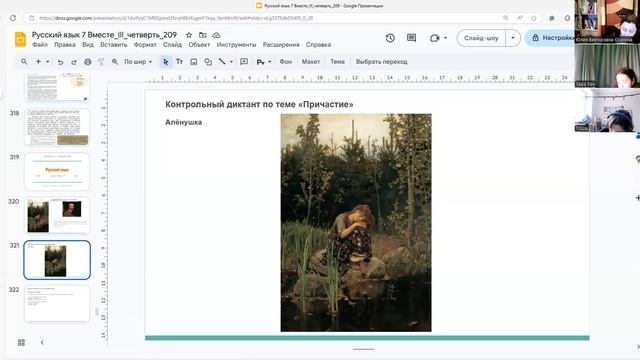Click the Макет layout button
Screen dimensions: 640x360
(311, 62)
